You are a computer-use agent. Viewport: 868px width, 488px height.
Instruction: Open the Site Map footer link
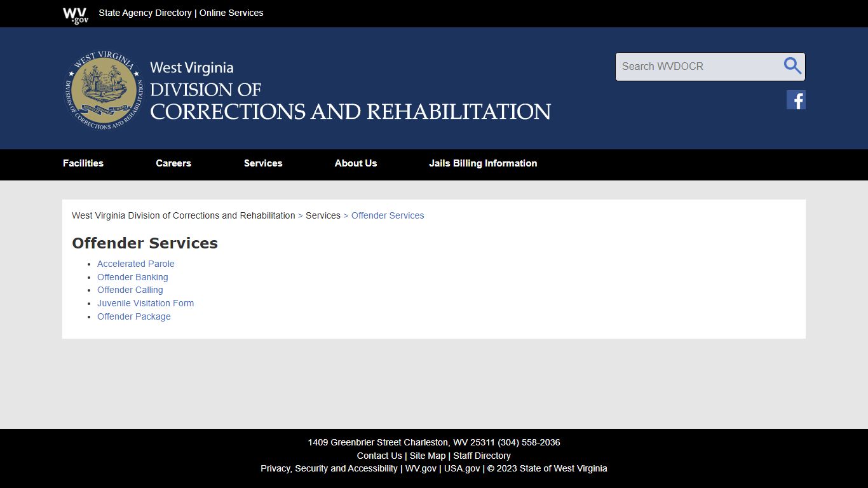pyautogui.click(x=428, y=456)
